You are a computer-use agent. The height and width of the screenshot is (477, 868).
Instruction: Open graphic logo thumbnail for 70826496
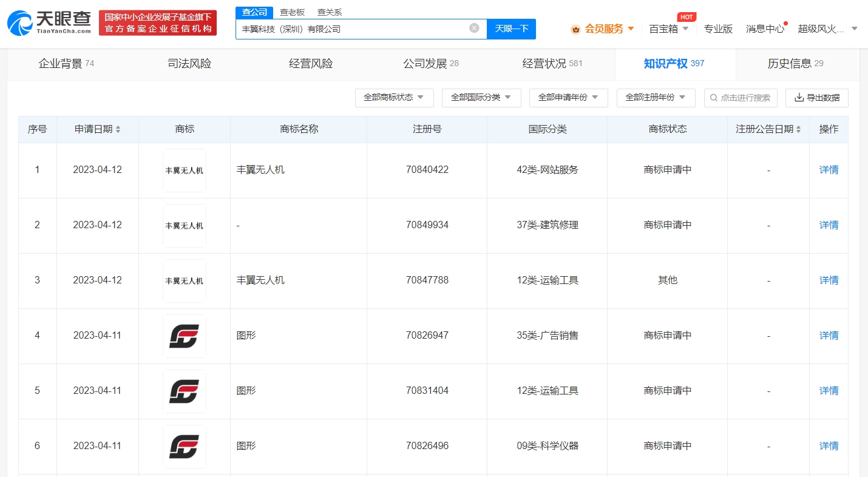(x=185, y=447)
